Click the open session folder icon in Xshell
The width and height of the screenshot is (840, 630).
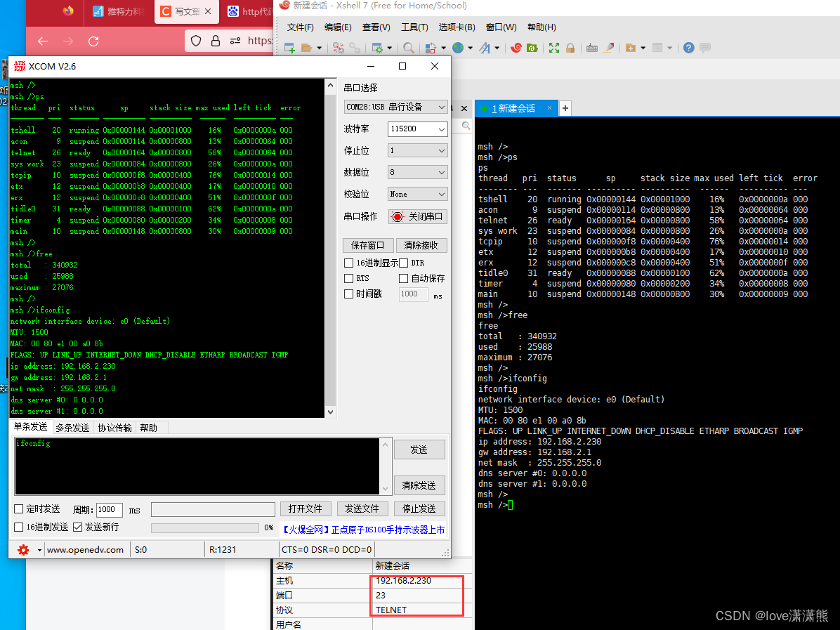tap(306, 48)
